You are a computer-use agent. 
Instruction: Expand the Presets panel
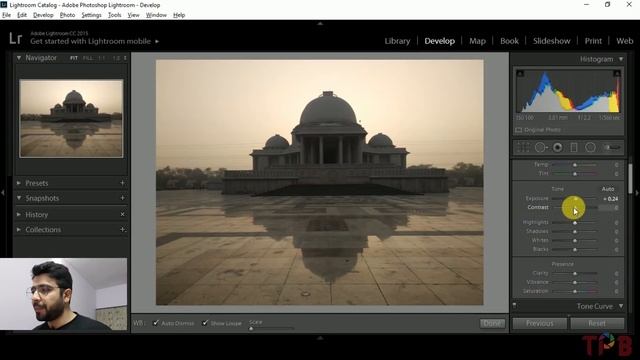pos(18,183)
